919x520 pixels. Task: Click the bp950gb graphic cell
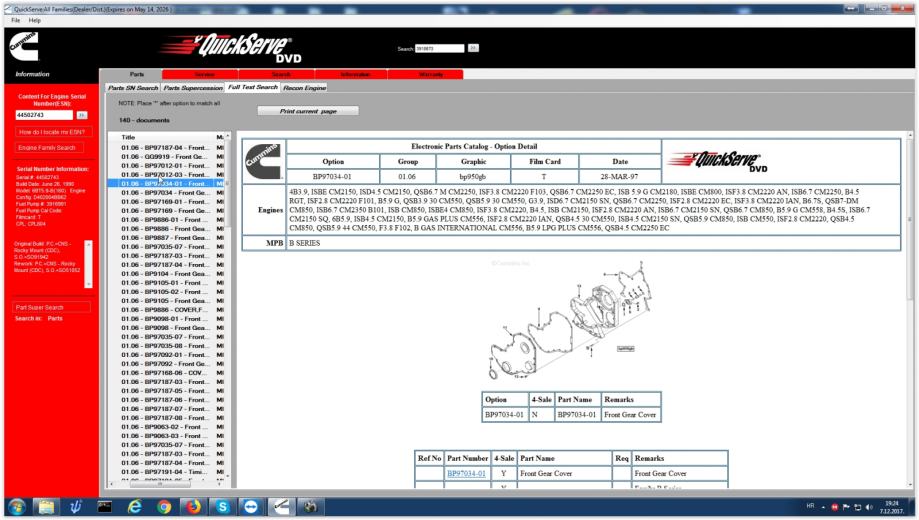click(473, 176)
